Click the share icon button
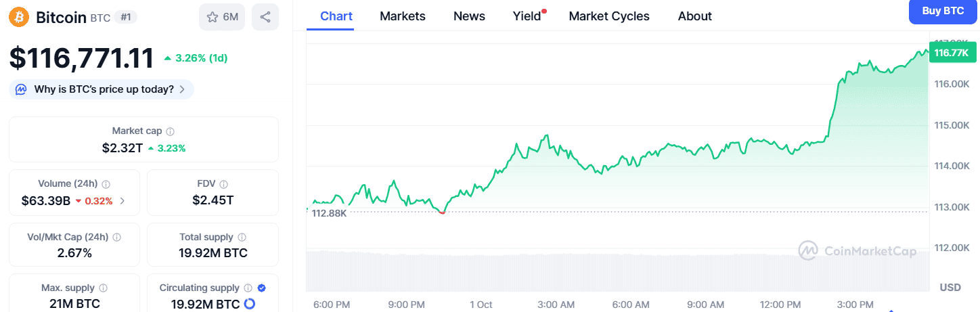 265,17
